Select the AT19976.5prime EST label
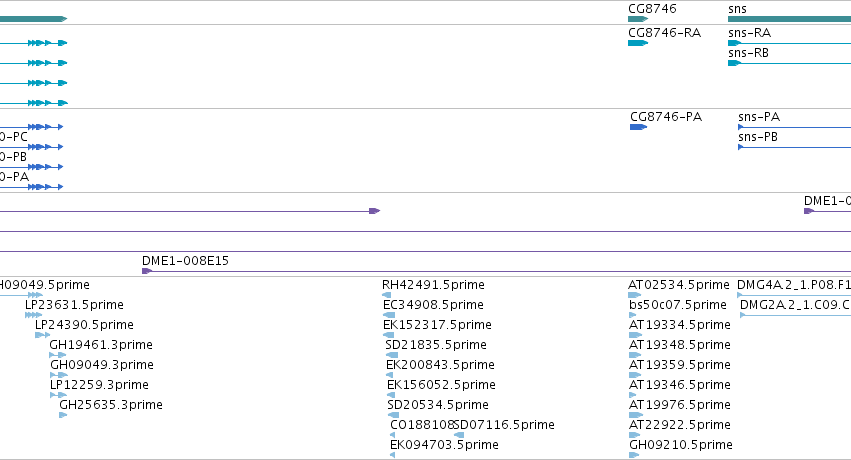 (680, 405)
